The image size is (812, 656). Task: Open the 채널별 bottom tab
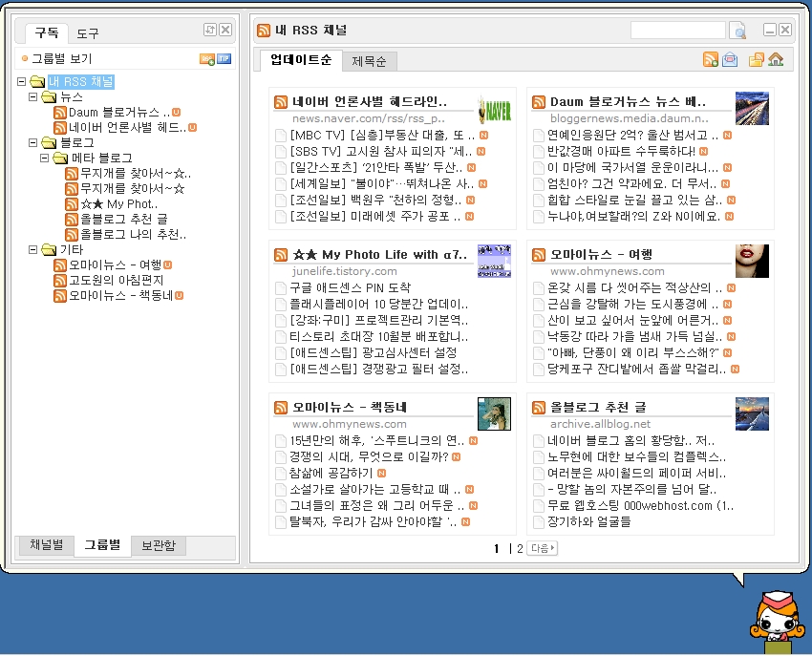tap(47, 545)
